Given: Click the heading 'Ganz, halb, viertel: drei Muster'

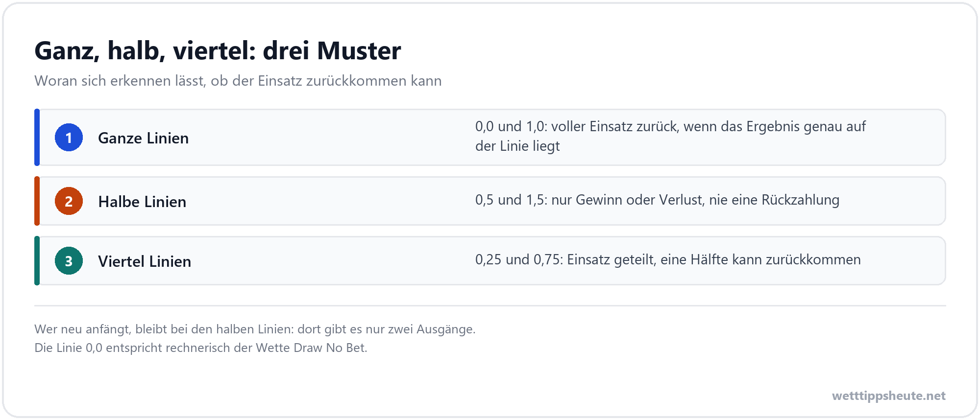Looking at the screenshot, I should [218, 50].
